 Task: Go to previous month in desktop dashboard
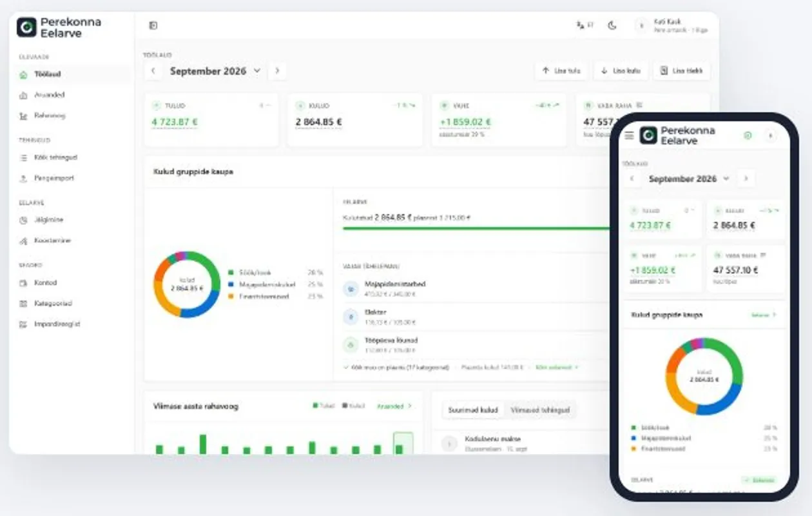point(153,71)
